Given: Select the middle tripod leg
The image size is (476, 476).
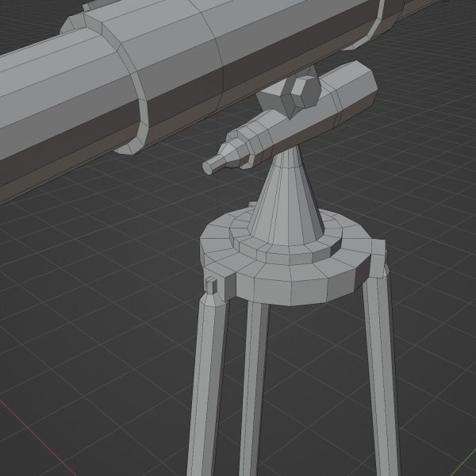Looking at the screenshot, I should click(x=254, y=389).
